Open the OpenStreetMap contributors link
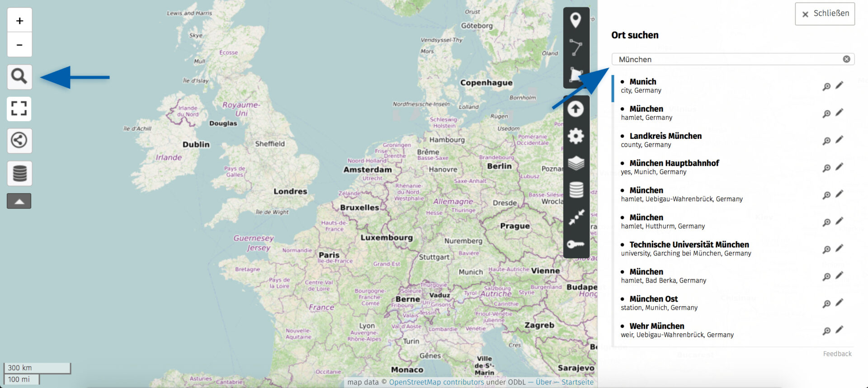Viewport: 868px width, 388px height. click(436, 382)
